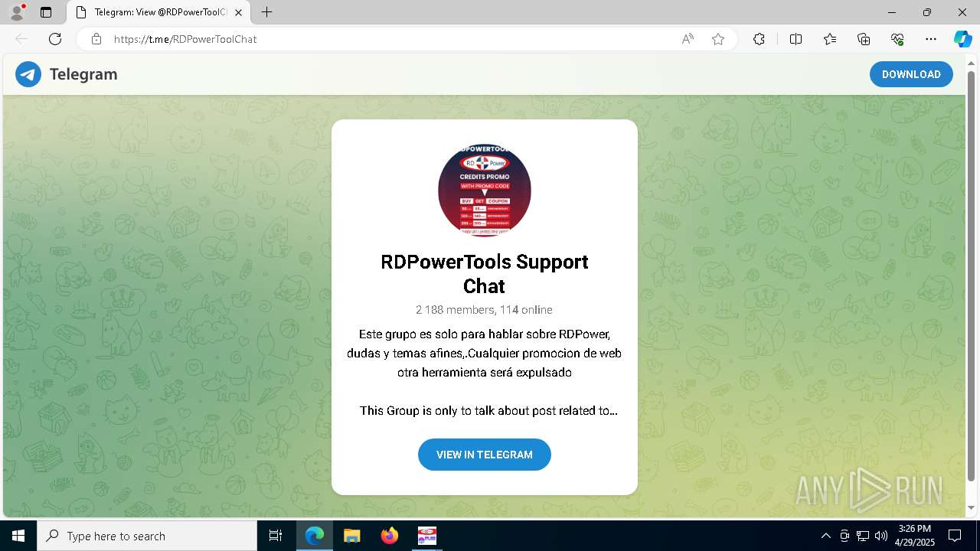The width and height of the screenshot is (980, 551).
Task: Open Task View in taskbar
Action: [276, 536]
